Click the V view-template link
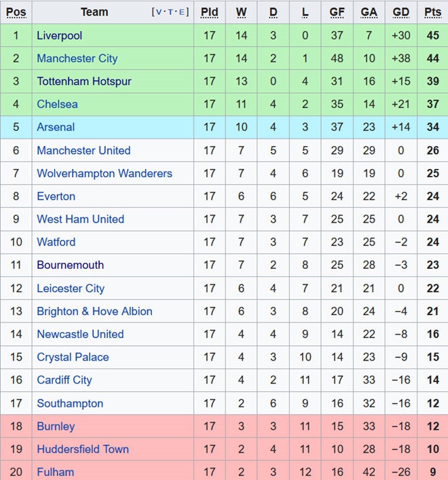This screenshot has height=480, width=448. [x=158, y=12]
